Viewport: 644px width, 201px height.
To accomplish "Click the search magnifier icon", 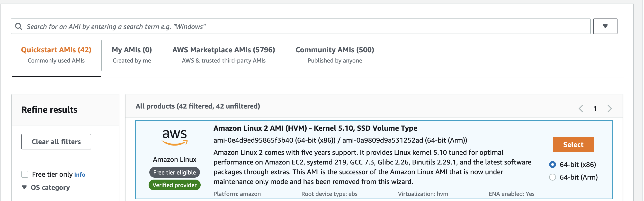I will tap(18, 26).
